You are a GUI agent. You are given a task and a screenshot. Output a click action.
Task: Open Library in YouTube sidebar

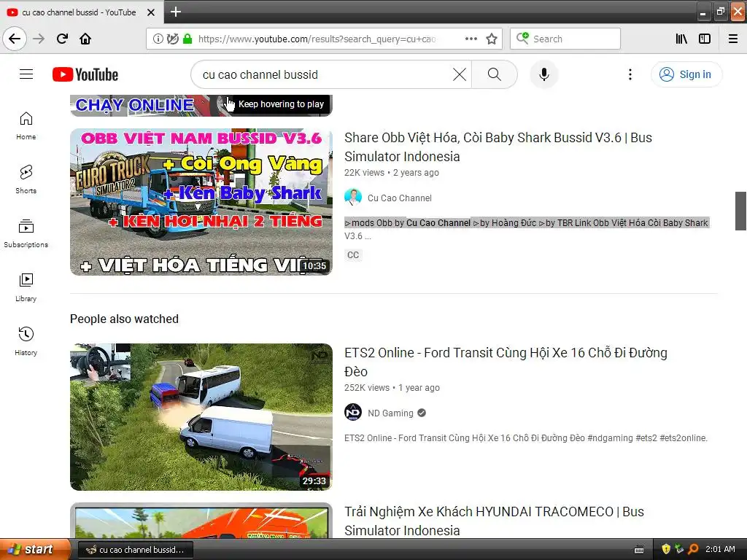[x=26, y=287]
